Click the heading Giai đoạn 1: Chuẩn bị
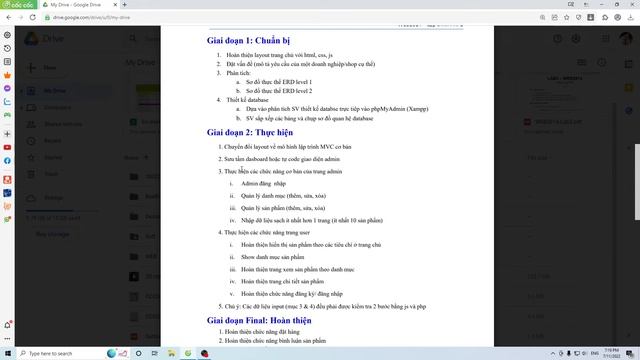This screenshot has width=640, height=360. click(248, 40)
